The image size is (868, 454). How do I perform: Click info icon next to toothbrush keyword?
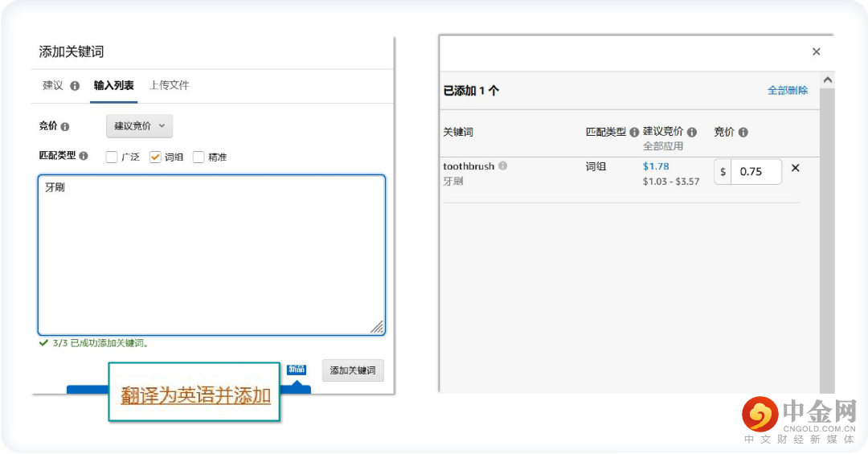502,166
